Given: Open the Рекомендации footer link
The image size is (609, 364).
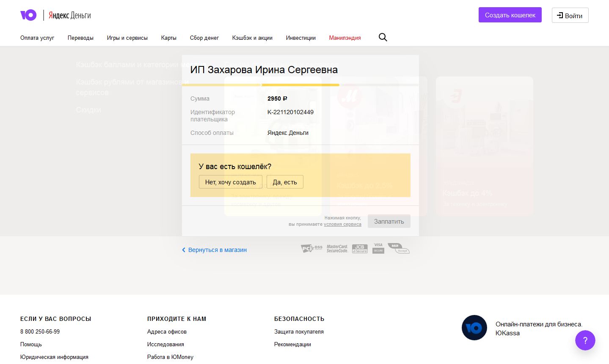Looking at the screenshot, I should click(x=292, y=344).
